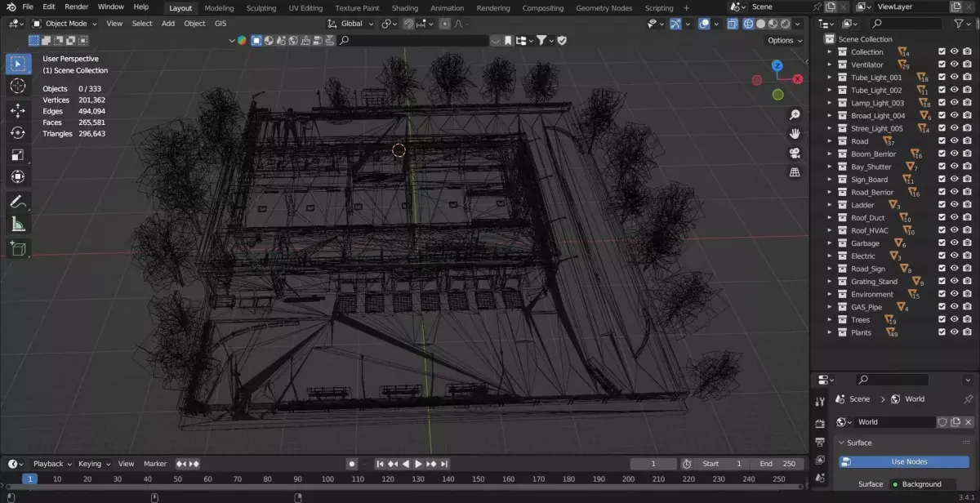The width and height of the screenshot is (980, 503).
Task: Uncheck the Garbage collection checkbox
Action: [x=942, y=243]
